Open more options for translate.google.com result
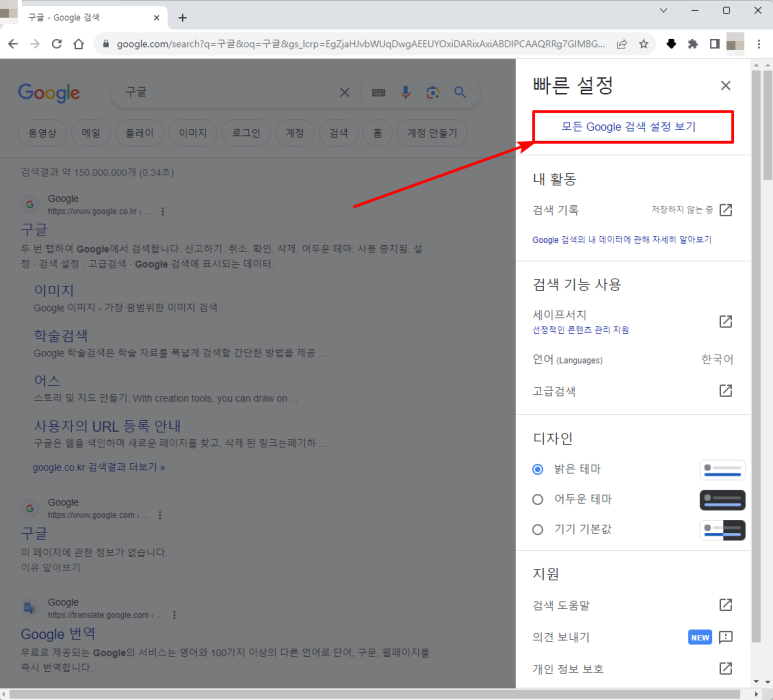The image size is (773, 700). (x=175, y=615)
